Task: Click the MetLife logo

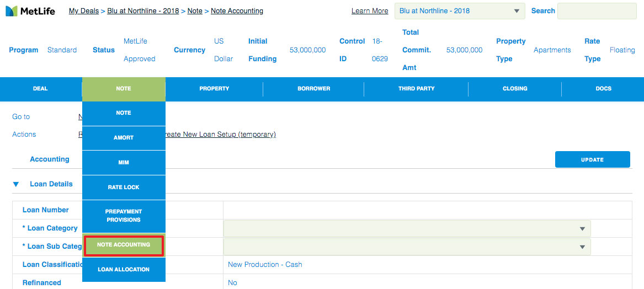Action: point(30,11)
